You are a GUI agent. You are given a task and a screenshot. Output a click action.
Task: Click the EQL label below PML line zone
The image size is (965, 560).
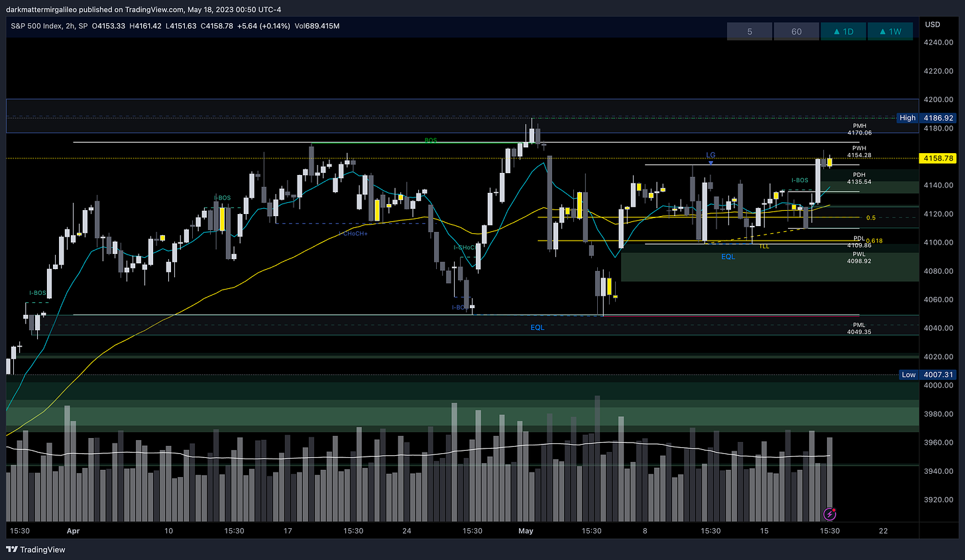click(x=537, y=327)
